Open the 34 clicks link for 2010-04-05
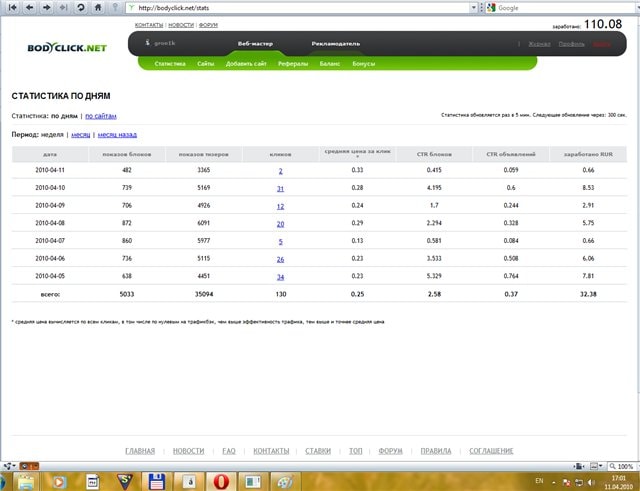This screenshot has height=491, width=640. click(x=280, y=276)
